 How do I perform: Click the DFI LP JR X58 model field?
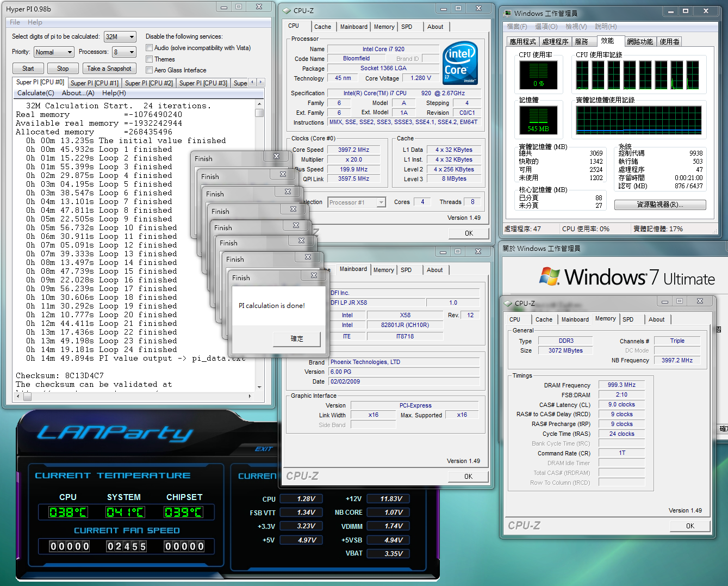click(x=377, y=303)
